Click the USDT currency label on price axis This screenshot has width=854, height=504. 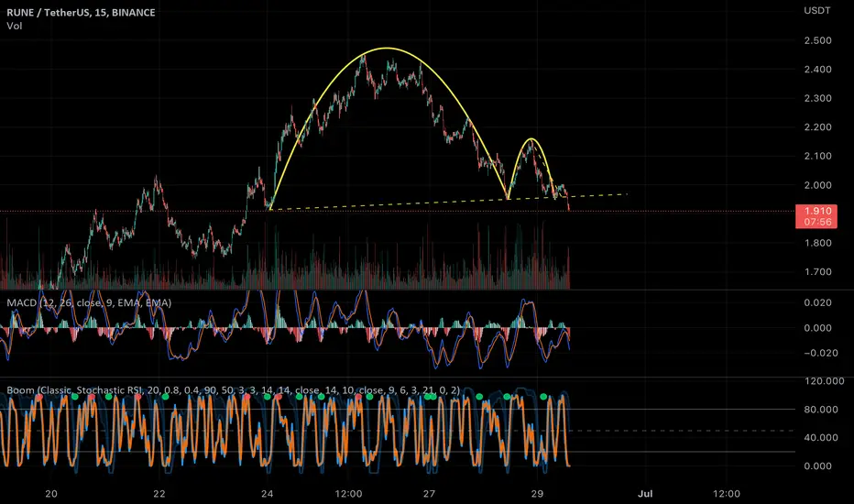click(817, 10)
